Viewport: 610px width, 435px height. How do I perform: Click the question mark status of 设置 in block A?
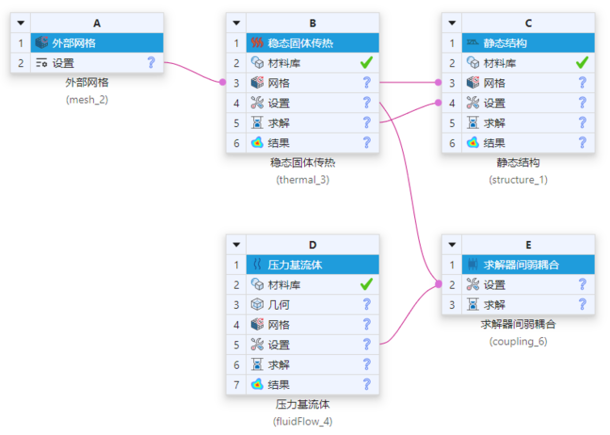pos(151,62)
